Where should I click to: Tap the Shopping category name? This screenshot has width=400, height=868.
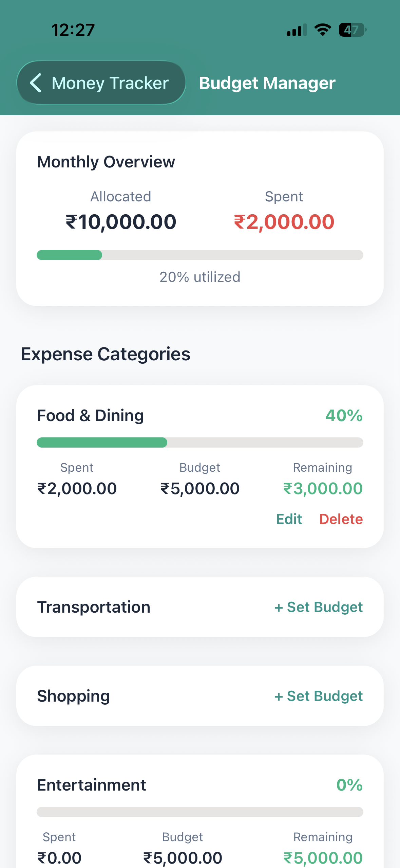point(74,696)
